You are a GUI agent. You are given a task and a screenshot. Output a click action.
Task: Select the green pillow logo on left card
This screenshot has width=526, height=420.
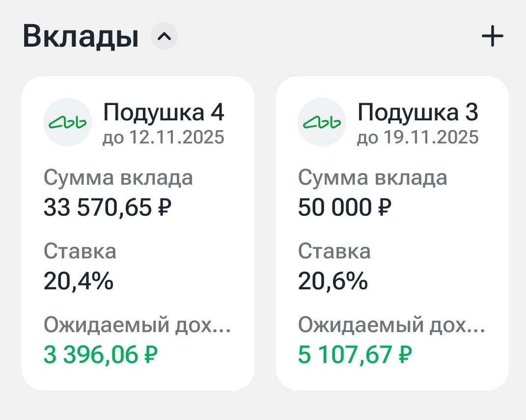click(67, 122)
